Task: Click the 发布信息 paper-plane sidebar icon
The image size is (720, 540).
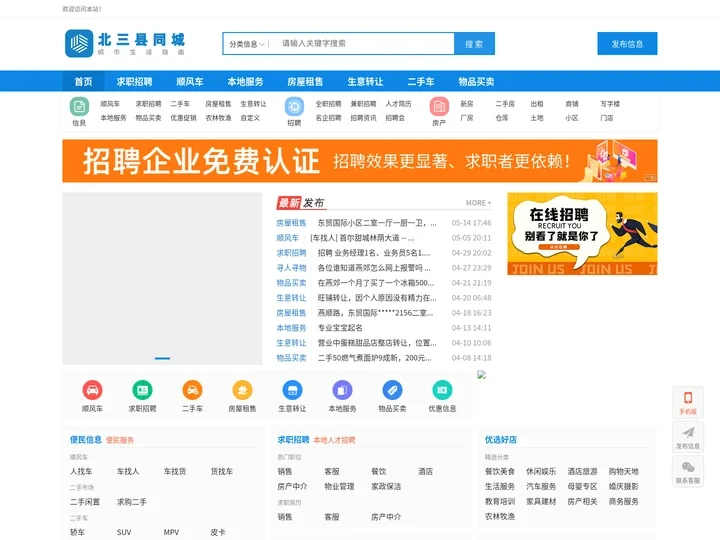Action: pyautogui.click(x=688, y=437)
